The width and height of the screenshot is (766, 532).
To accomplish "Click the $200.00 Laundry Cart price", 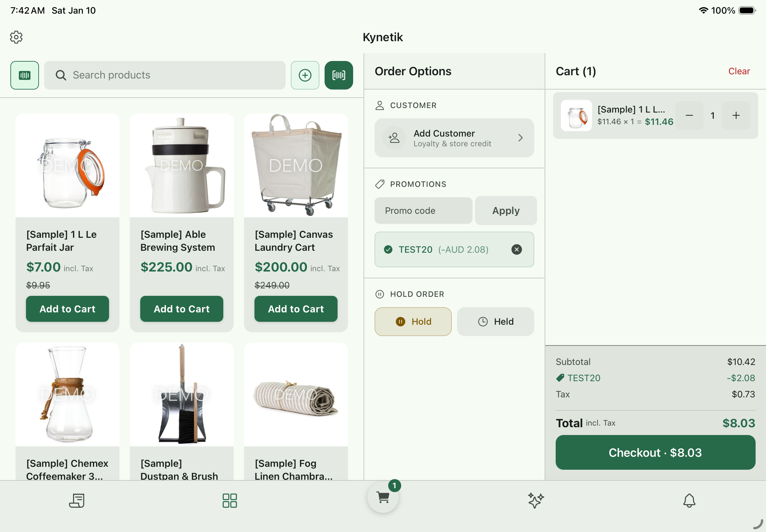I will click(x=281, y=267).
